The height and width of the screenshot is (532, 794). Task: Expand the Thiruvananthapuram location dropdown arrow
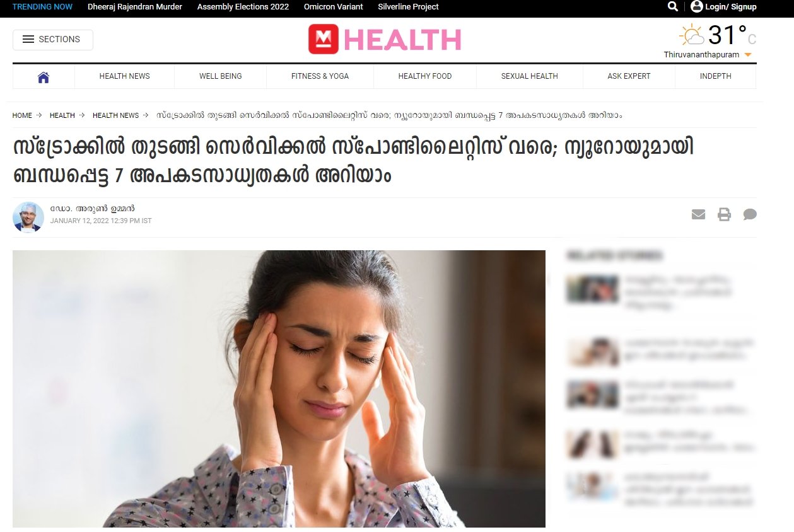pyautogui.click(x=748, y=55)
